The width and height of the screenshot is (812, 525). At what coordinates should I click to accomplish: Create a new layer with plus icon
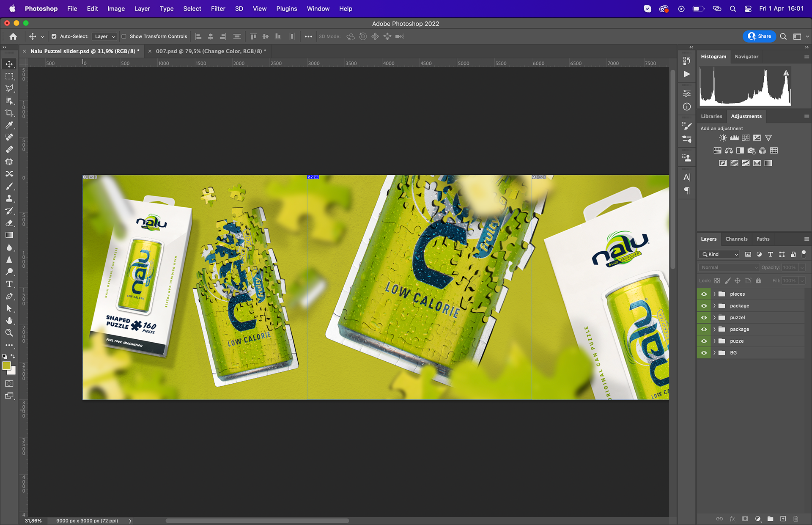[783, 519]
